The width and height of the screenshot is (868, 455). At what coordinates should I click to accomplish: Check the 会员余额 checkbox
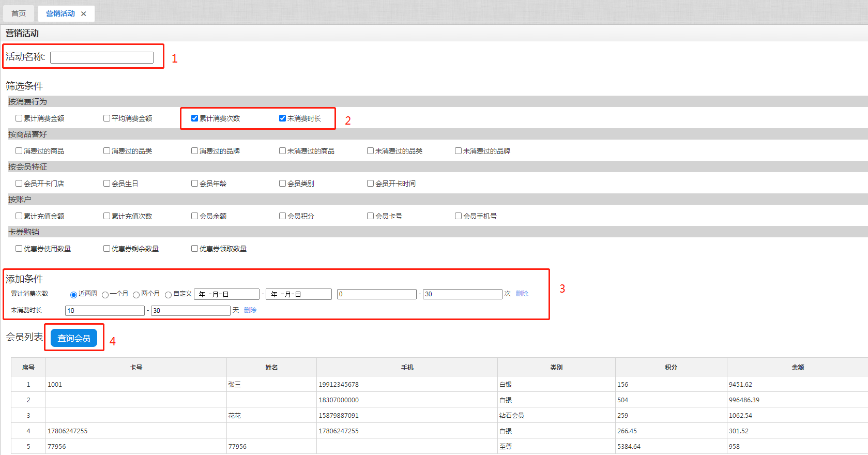tap(195, 216)
